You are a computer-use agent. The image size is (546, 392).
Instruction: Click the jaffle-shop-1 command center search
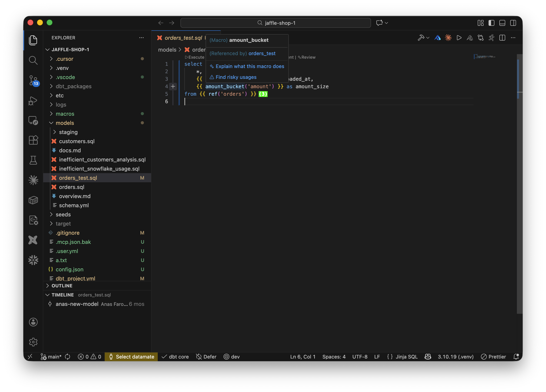coord(275,23)
